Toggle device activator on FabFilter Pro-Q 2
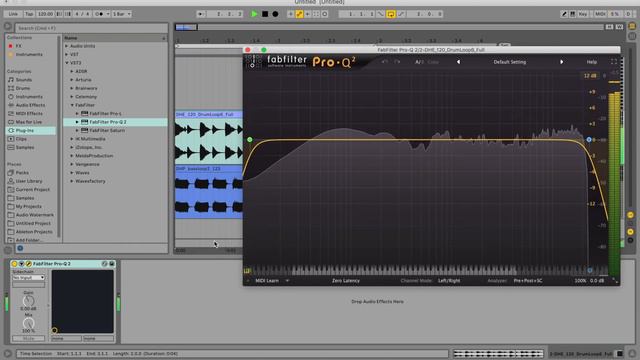The width and height of the screenshot is (640, 360). (15, 264)
